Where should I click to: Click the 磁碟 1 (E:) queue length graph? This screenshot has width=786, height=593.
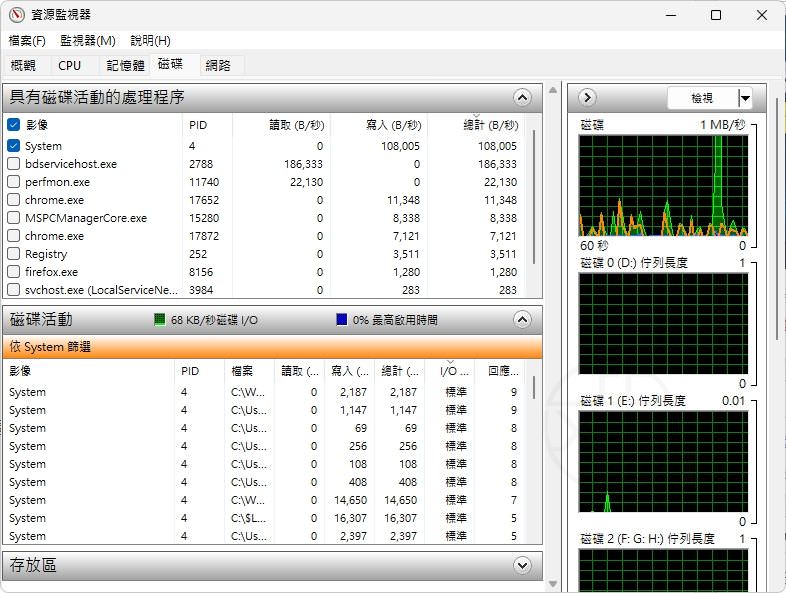click(663, 462)
